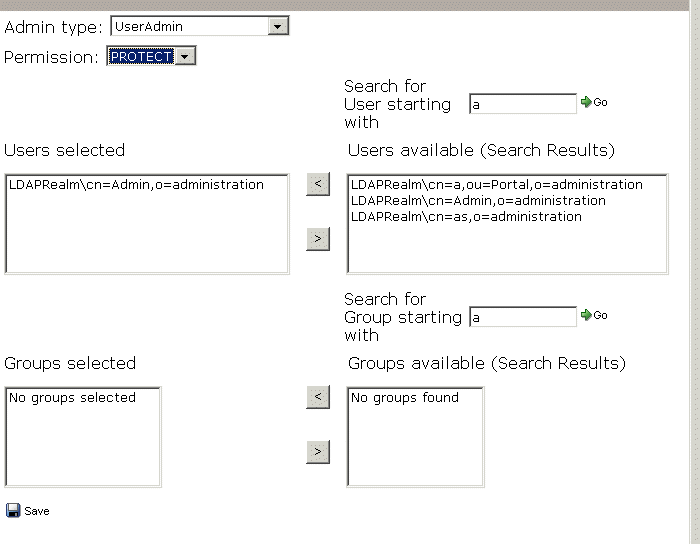
Task: Click the Save link text
Action: click(37, 511)
